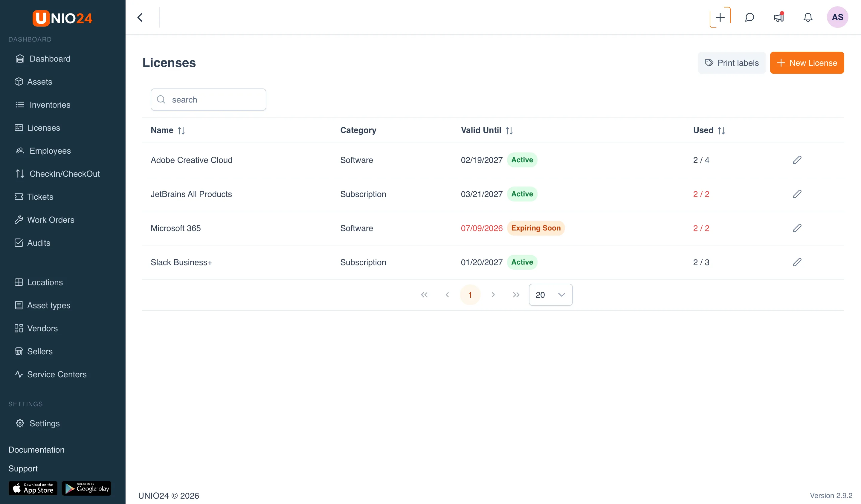Click the 2 / 4 usage value
Screen dimensions: 861x504
tap(701, 160)
